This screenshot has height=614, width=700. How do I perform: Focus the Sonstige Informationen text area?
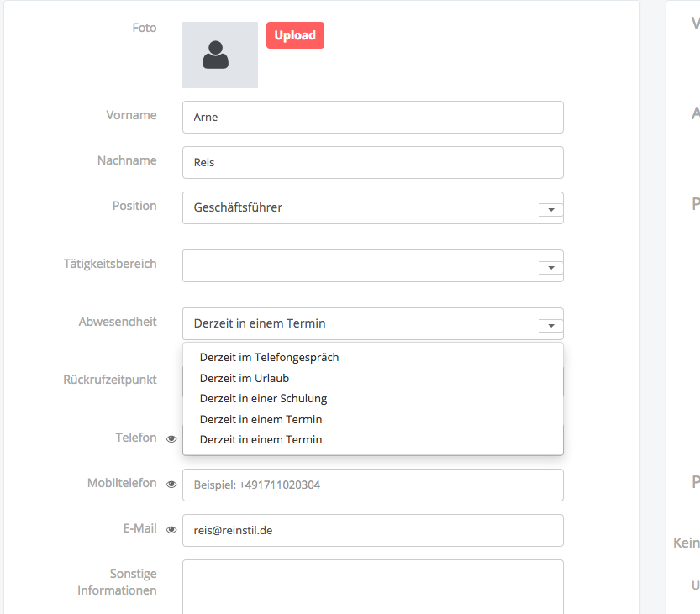[372, 586]
